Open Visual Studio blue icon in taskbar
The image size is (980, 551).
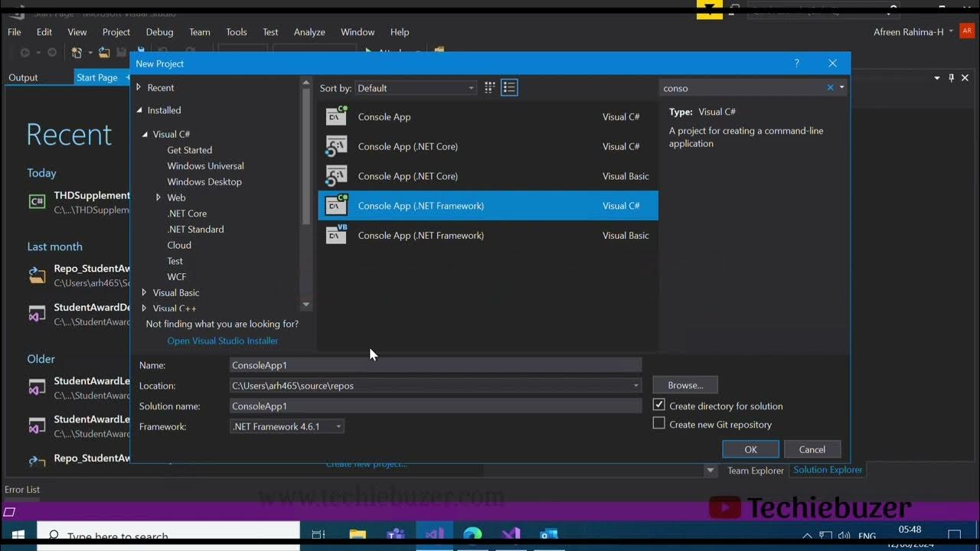point(434,534)
